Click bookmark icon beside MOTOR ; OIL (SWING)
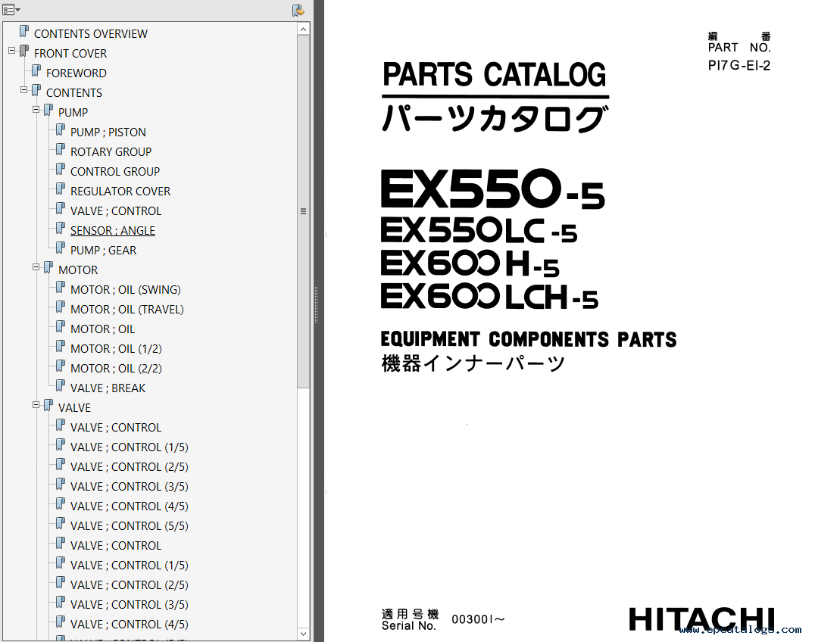The image size is (840, 642). click(61, 288)
